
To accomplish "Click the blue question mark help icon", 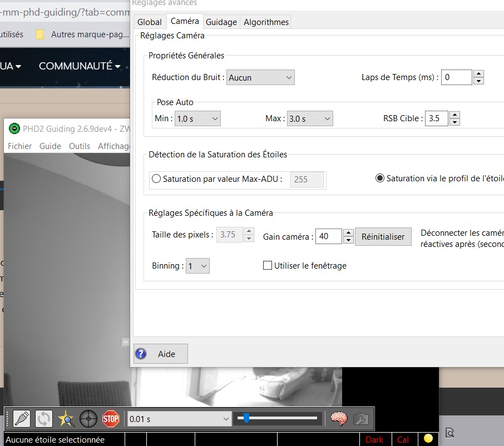I will point(141,354).
